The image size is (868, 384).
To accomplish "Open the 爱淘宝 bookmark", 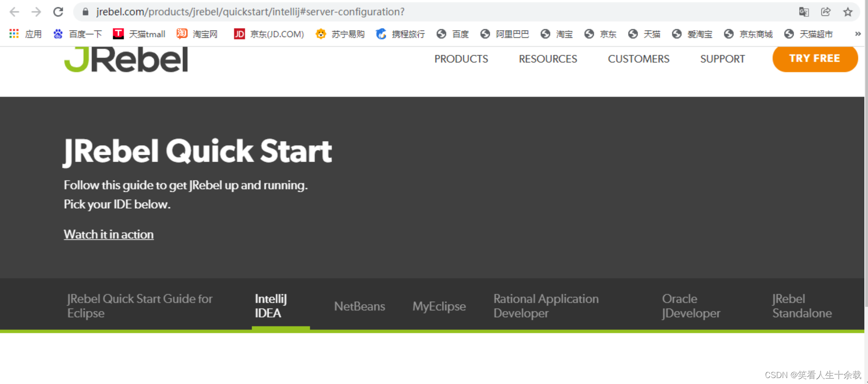I will [x=692, y=34].
